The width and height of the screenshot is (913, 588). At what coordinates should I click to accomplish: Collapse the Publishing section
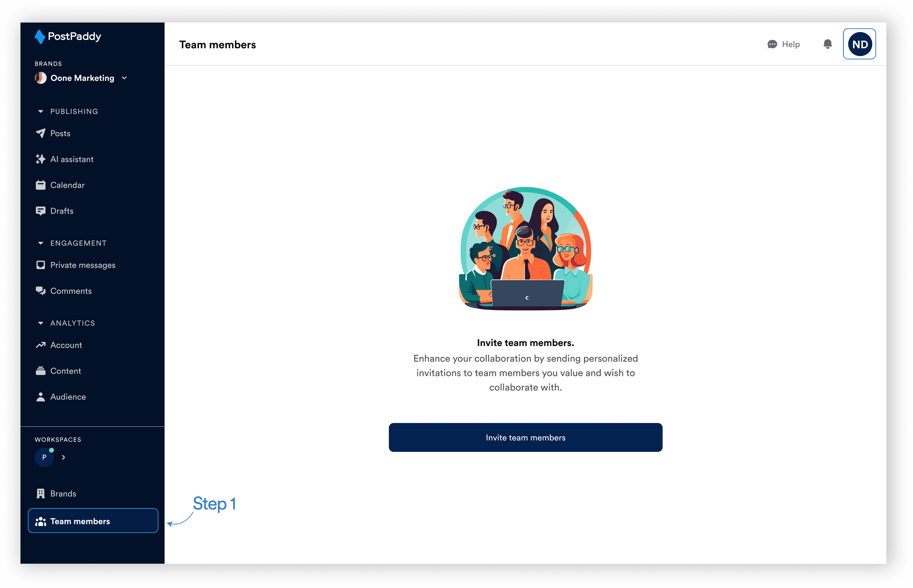coord(40,111)
